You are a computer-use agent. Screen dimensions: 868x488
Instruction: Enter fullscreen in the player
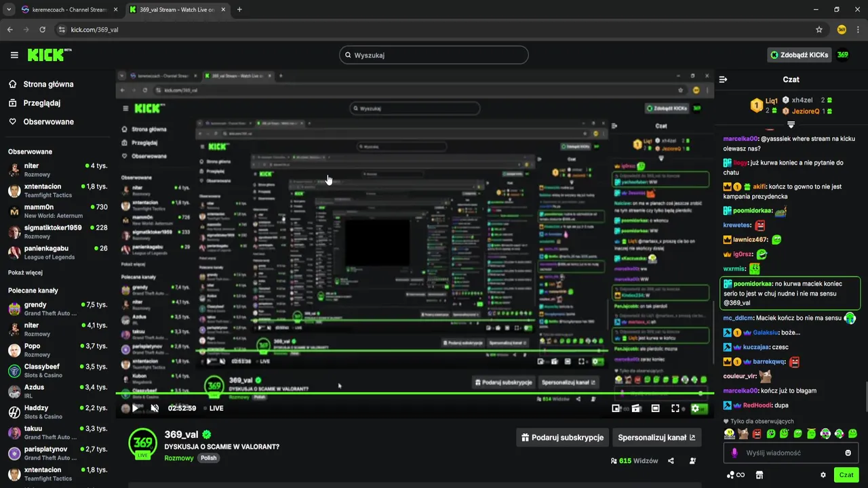pos(675,408)
